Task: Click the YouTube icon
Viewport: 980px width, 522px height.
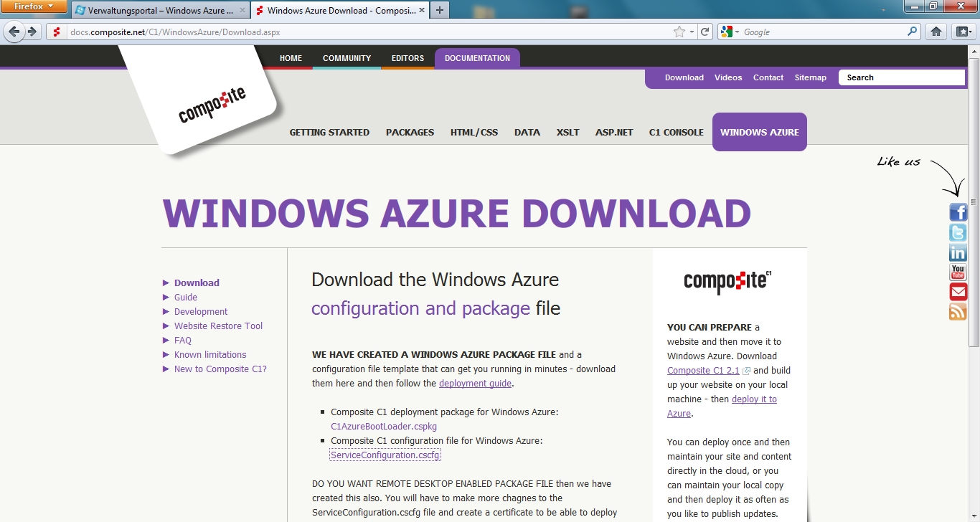Action: click(958, 272)
